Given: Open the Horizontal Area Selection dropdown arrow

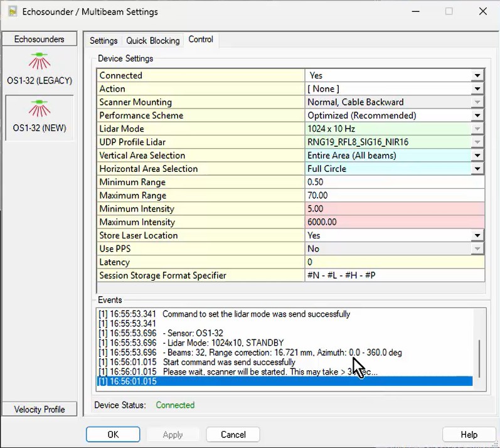Looking at the screenshot, I should [477, 169].
